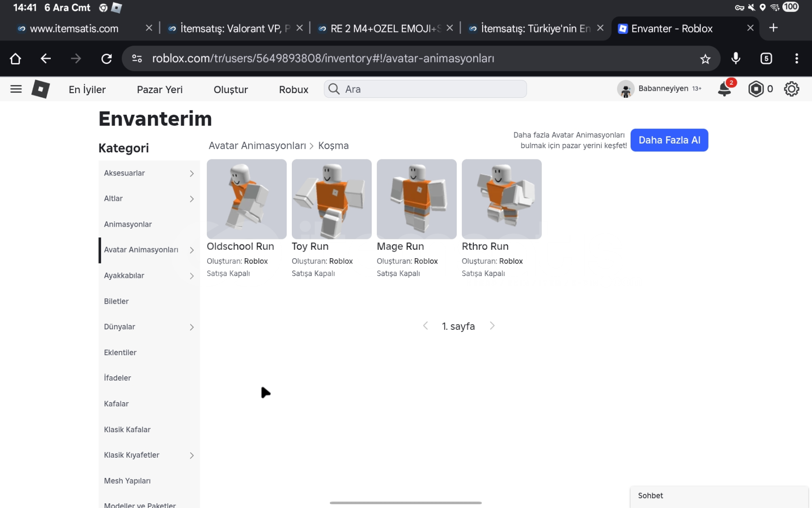Open the Pazar Yeri menu
812x508 pixels.
pos(159,89)
